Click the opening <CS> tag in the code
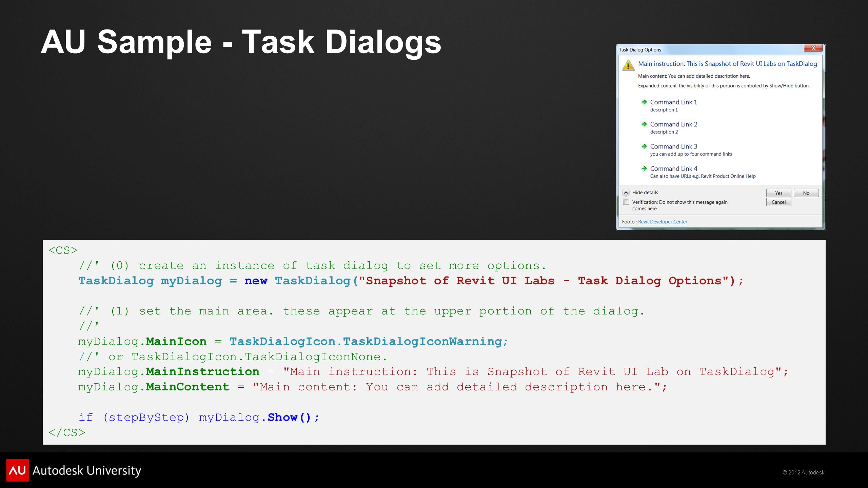The width and height of the screenshot is (868, 488). (63, 250)
